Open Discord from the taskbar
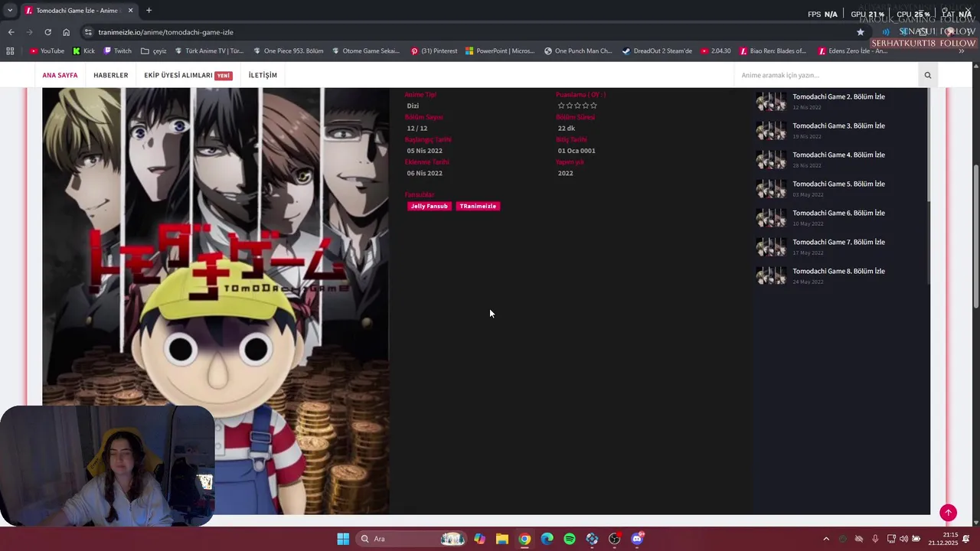 click(637, 539)
